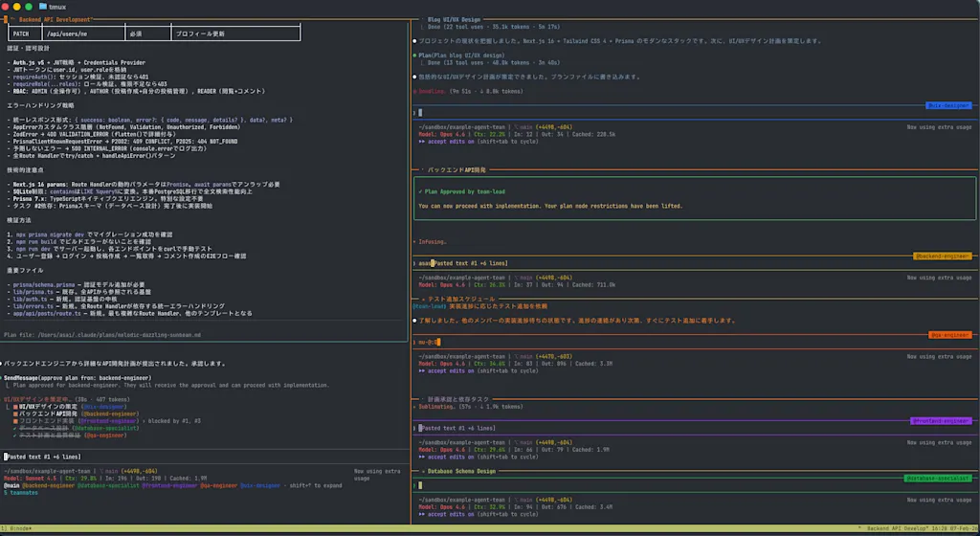Screen dimensions: 980x536
Task: Select @database-specialist in the teammates bar
Action: pyautogui.click(x=108, y=485)
